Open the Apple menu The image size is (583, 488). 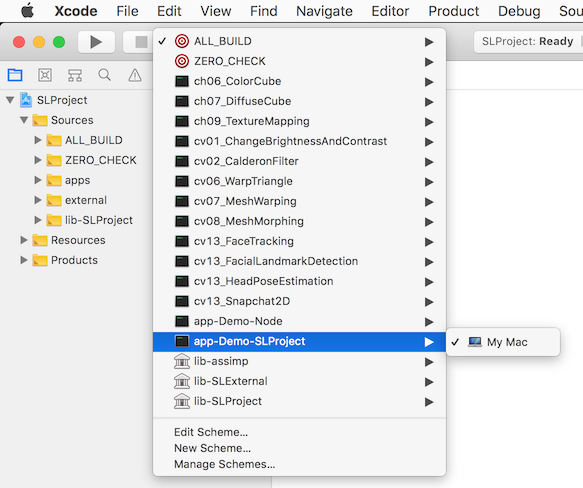28,11
